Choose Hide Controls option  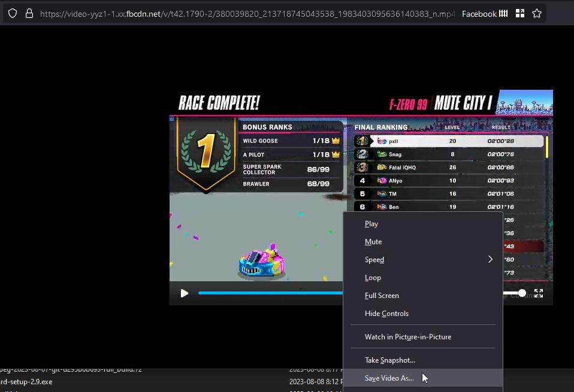(x=386, y=314)
